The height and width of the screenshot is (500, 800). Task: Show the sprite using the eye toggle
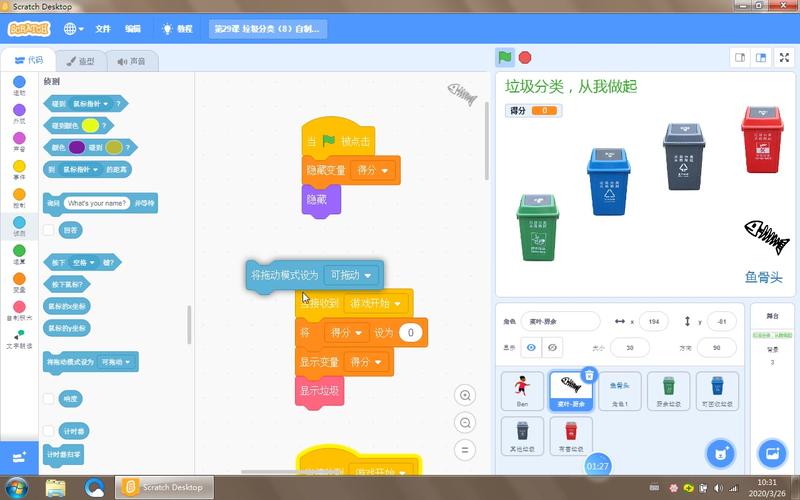531,347
